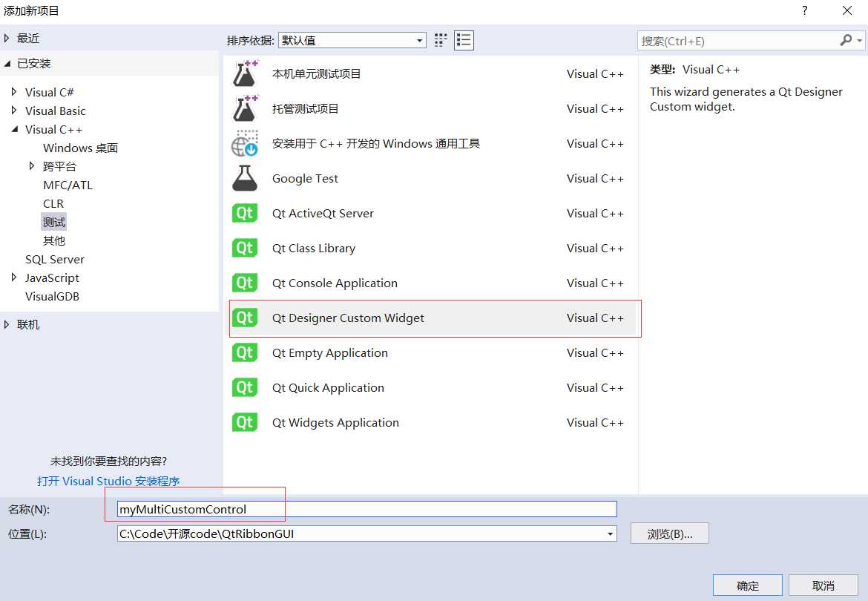Click the 确定 button
Viewport: 868px width, 601px height.
click(x=747, y=585)
